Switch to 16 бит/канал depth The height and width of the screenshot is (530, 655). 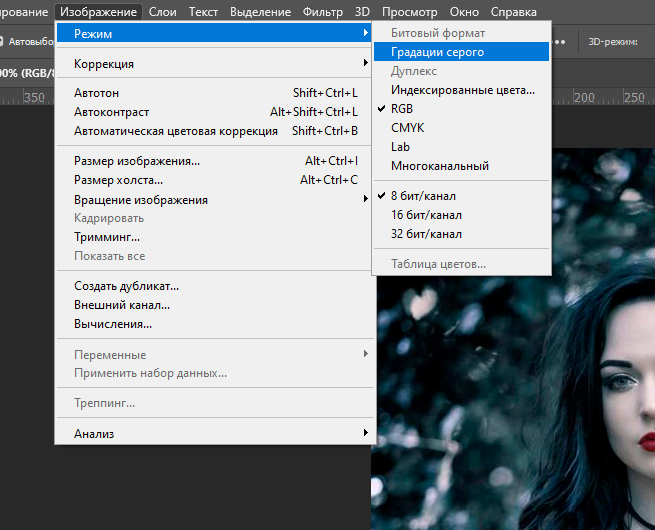(426, 215)
